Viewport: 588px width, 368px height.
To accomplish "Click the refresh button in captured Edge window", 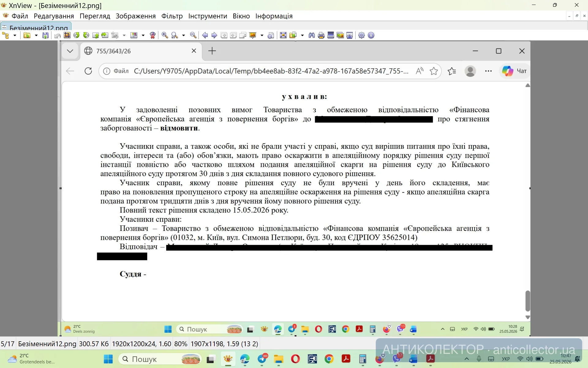I will click(x=88, y=71).
